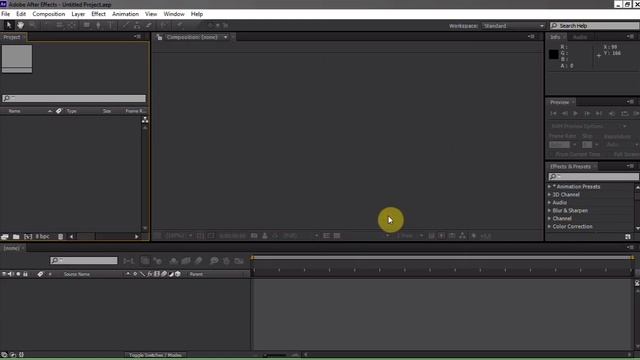Click the black color swatch in Info panel

[553, 54]
